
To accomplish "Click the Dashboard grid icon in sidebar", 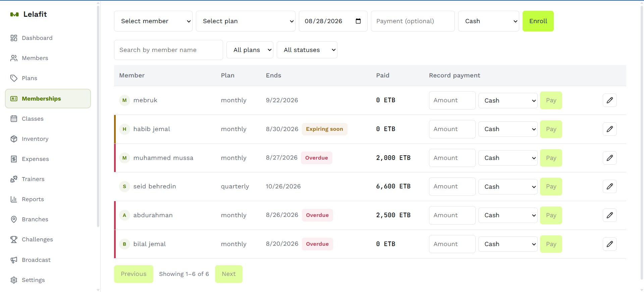I will 14,38.
